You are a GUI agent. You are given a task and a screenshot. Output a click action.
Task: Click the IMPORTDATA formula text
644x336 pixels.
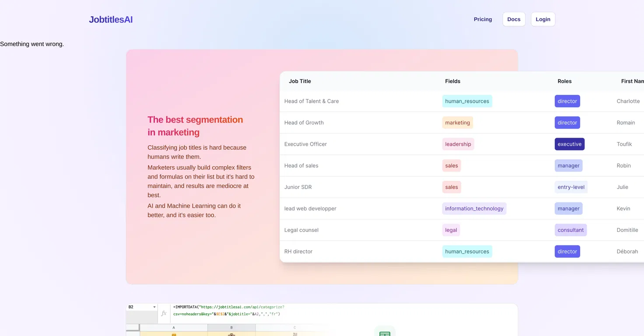coord(229,310)
